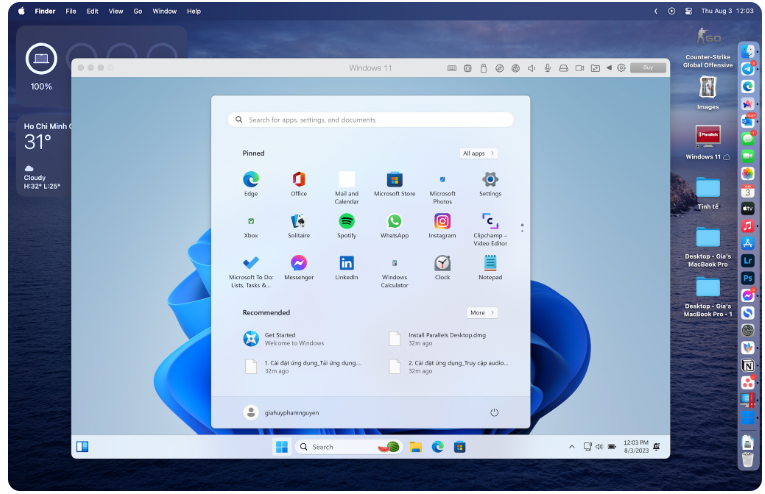Screen dimensions: 765x494
Task: Expand the All apps list
Action: pyautogui.click(x=479, y=153)
